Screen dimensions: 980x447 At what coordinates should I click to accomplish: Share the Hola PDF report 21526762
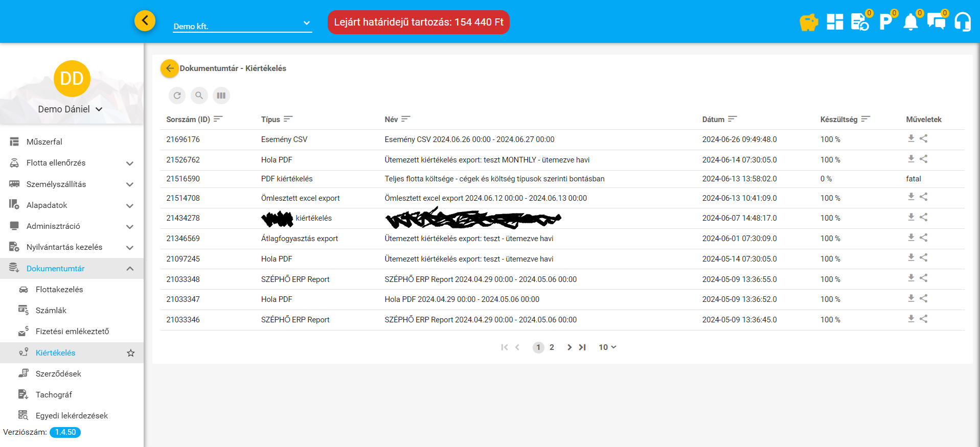click(x=923, y=159)
